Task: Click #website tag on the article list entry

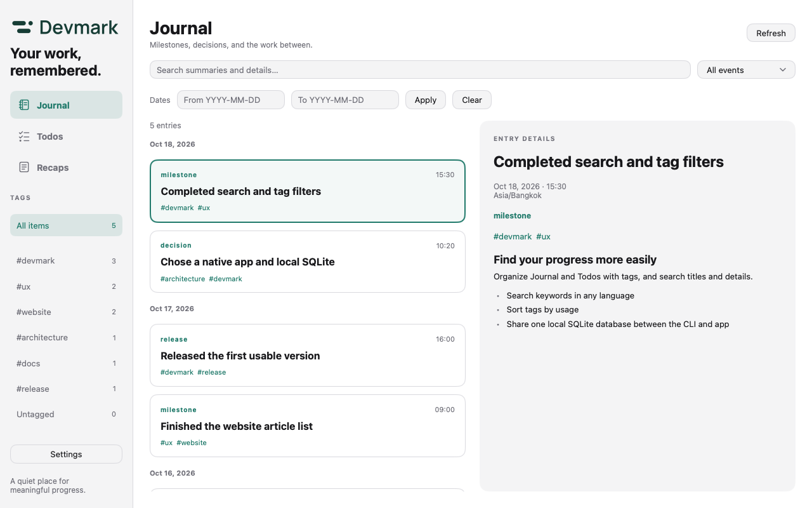Action: click(x=192, y=443)
